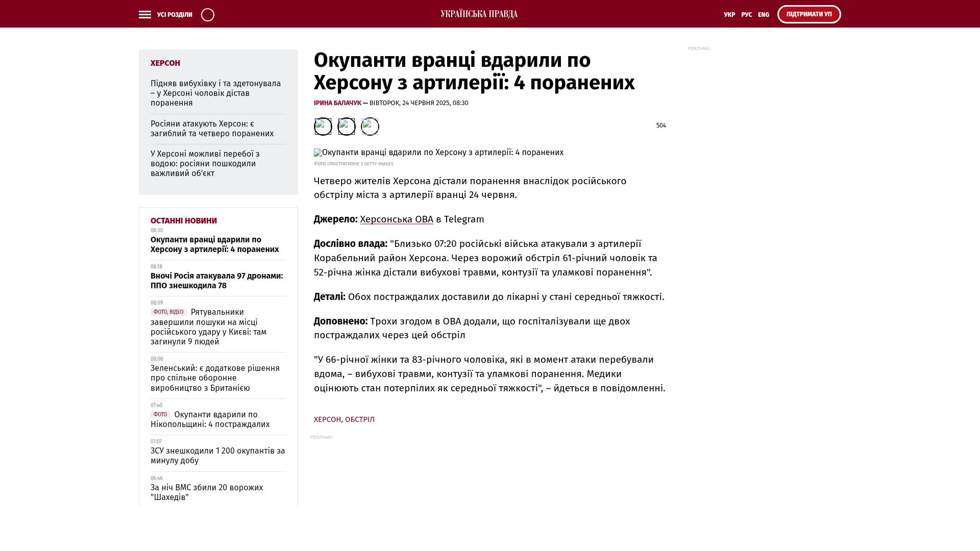980x551 pixels.
Task: Switch the site language to ENG
Action: tap(763, 15)
